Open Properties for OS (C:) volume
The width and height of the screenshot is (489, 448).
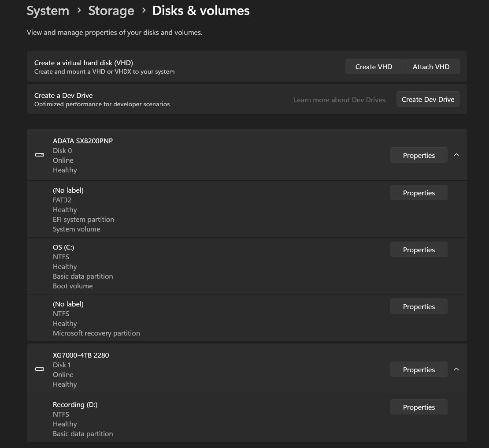tap(419, 250)
